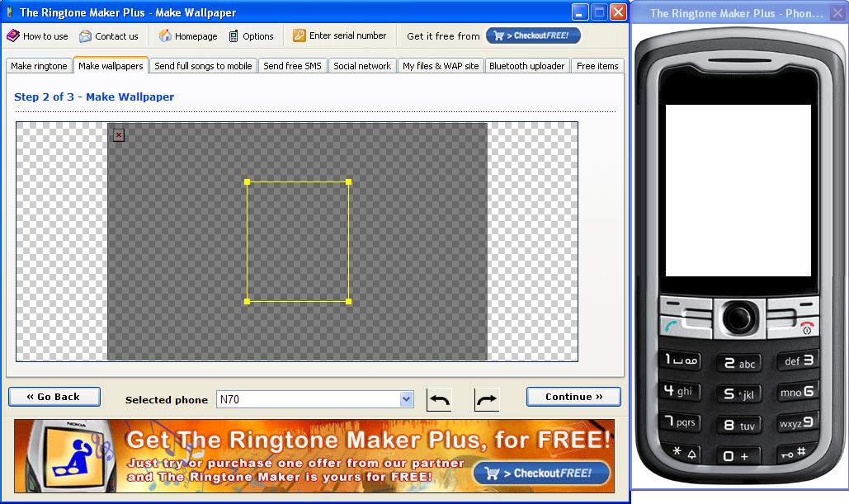This screenshot has height=504, width=849.
Task: Click the 'Get it free from' text
Action: click(x=443, y=36)
